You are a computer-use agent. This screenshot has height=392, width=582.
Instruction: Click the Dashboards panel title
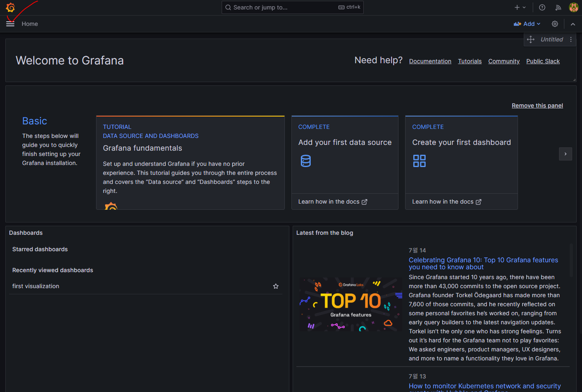pos(26,233)
